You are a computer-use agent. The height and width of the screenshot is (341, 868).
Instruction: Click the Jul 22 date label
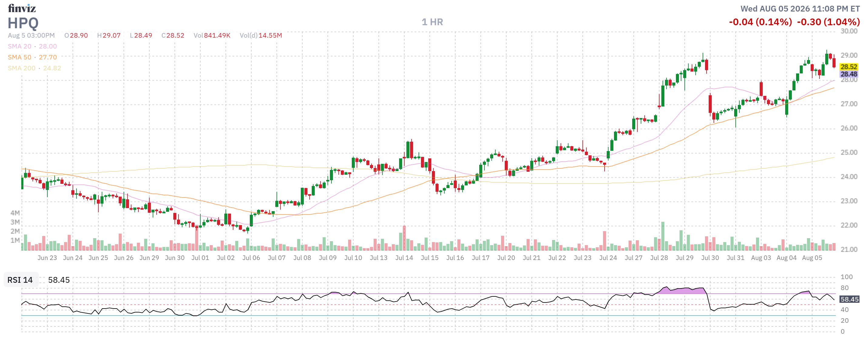point(557,258)
